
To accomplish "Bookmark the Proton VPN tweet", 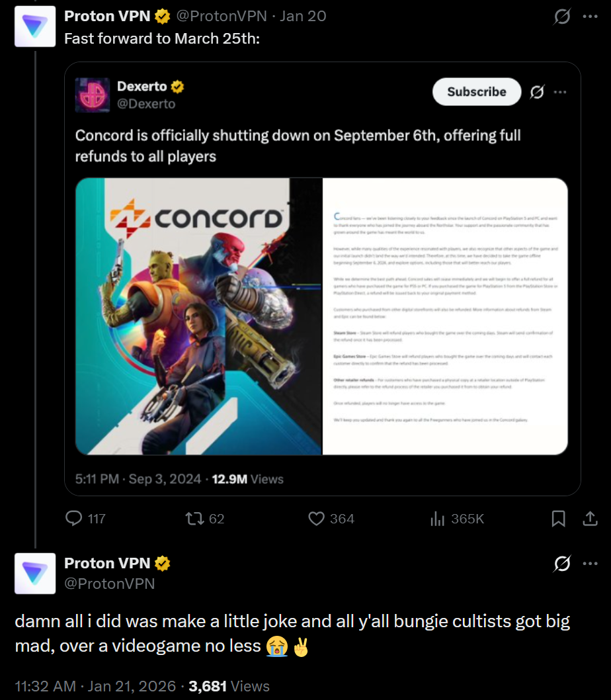I will (559, 519).
